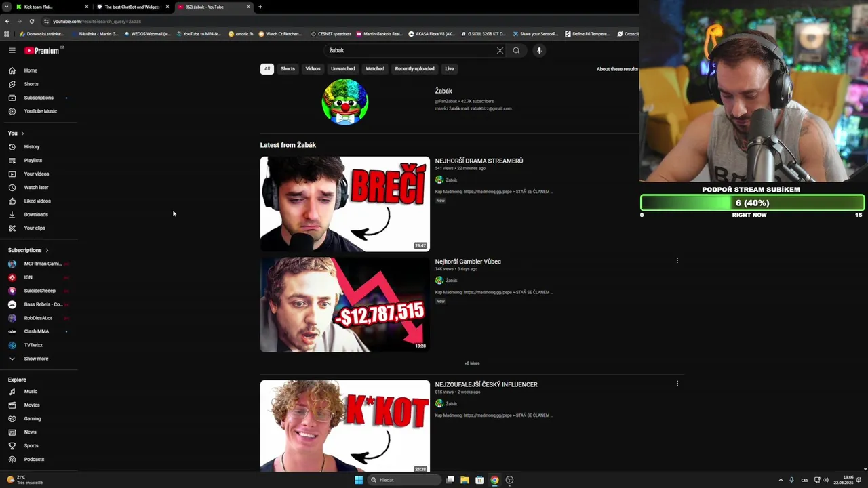Screen dimensions: 868x488
Task: Show hidden system tray icons
Action: click(781, 480)
